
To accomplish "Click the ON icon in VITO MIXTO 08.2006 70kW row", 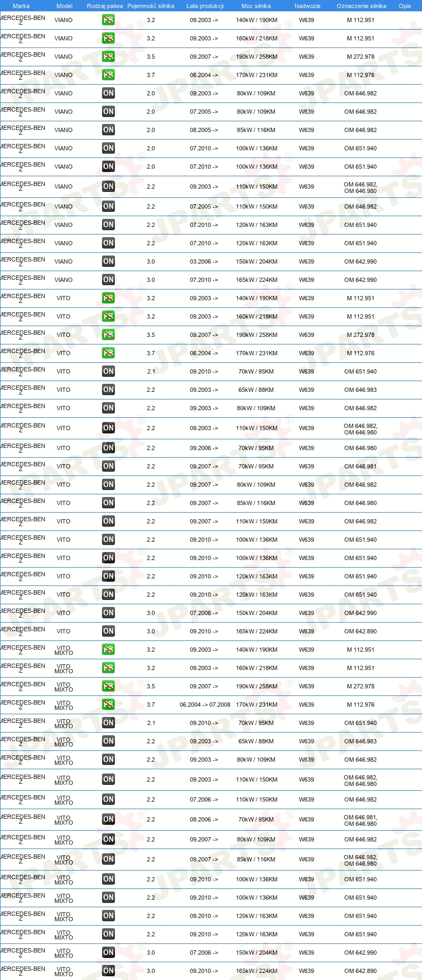I will pos(108,819).
